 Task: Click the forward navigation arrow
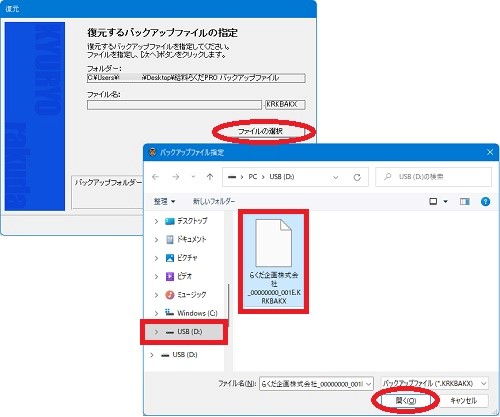pyautogui.click(x=176, y=177)
